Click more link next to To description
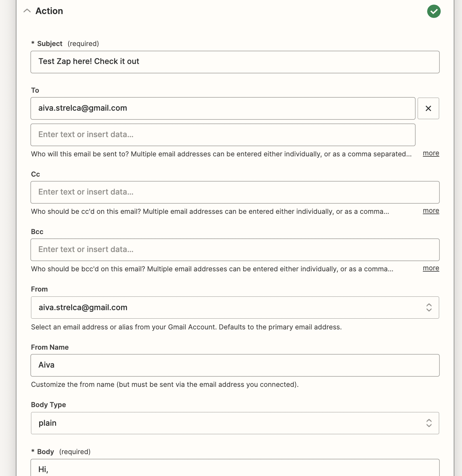462x476 pixels. tap(431, 153)
